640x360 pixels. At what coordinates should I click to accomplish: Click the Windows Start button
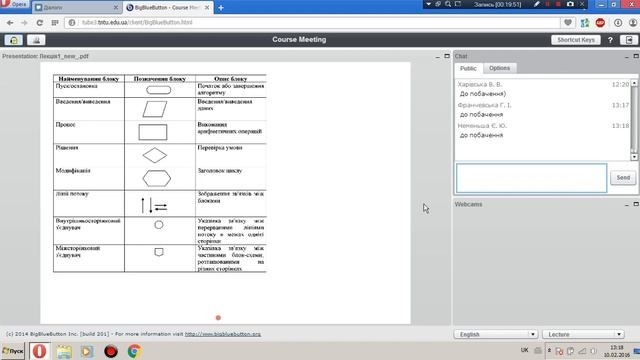tap(13, 351)
